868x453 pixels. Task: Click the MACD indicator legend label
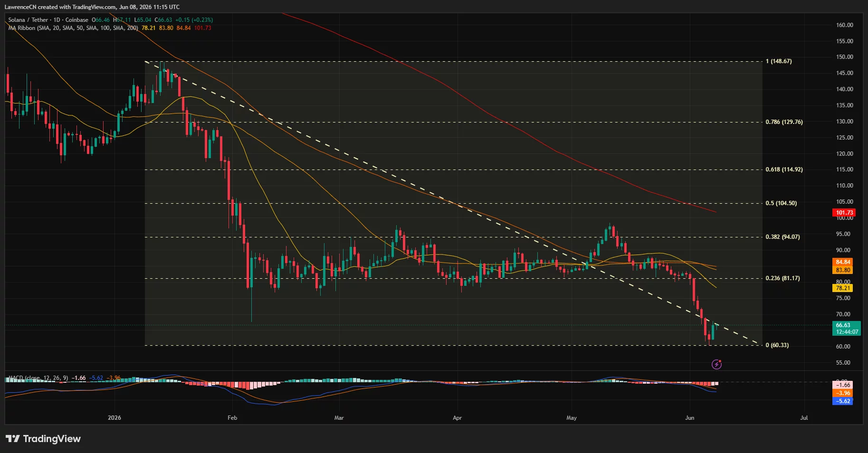(x=38, y=378)
